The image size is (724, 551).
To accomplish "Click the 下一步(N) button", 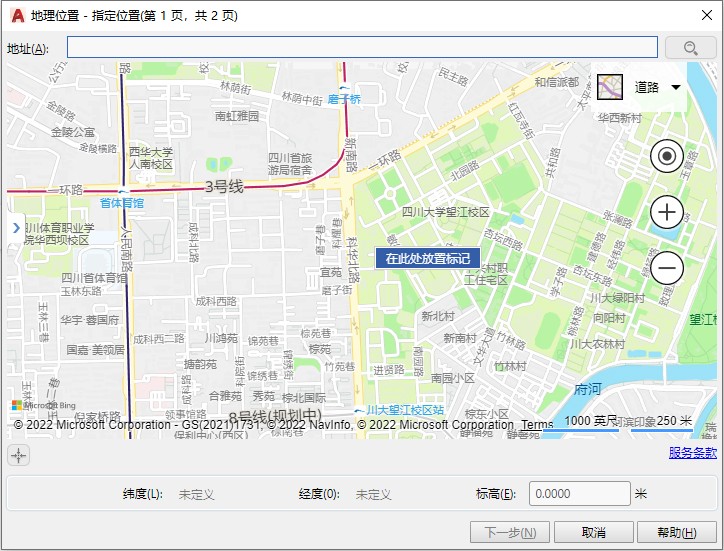I will pos(510,533).
